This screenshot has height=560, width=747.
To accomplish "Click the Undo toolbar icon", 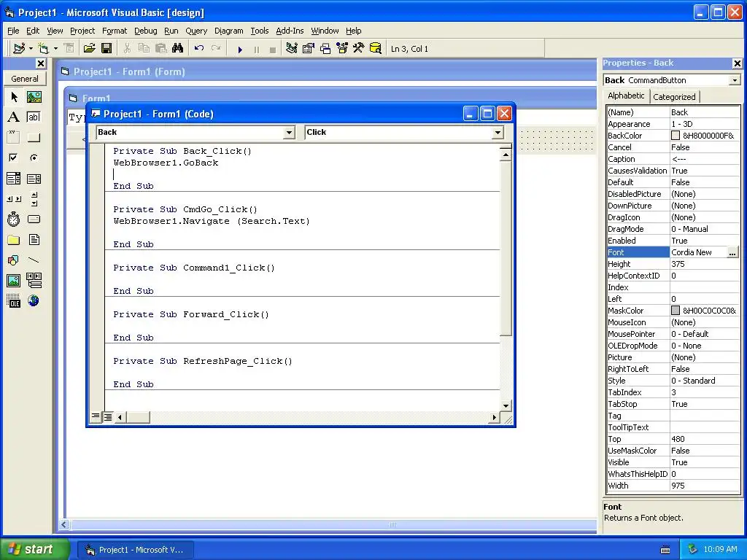I will (199, 48).
